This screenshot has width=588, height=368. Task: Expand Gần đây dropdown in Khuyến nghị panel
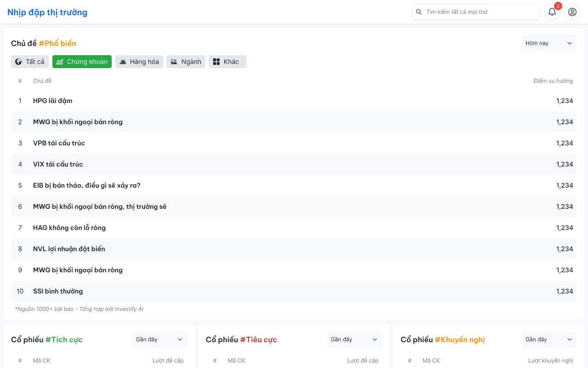point(549,339)
